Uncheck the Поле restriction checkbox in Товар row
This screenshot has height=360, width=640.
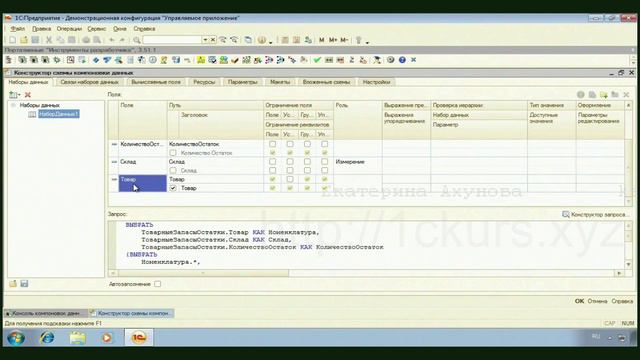272,179
